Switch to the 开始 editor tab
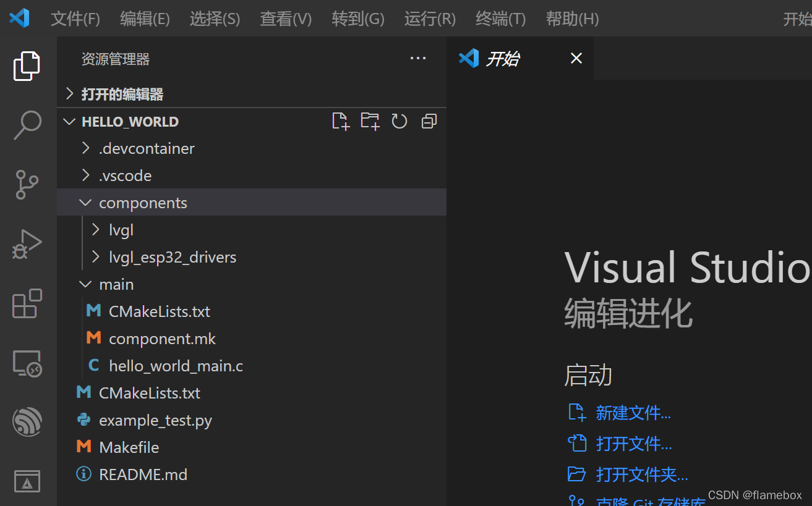Screen dimensions: 812x506 [x=520, y=59]
